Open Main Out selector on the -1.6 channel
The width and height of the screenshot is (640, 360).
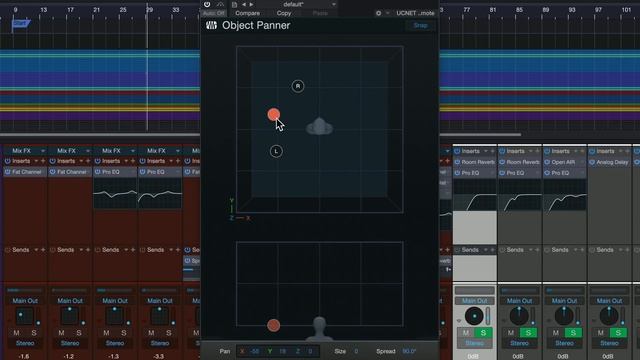(x=25, y=301)
